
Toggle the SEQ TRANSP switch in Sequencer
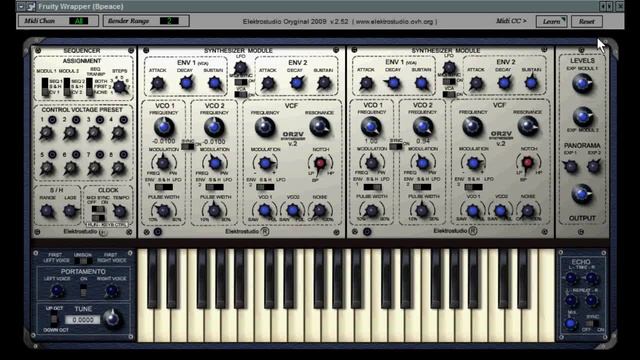[89, 87]
